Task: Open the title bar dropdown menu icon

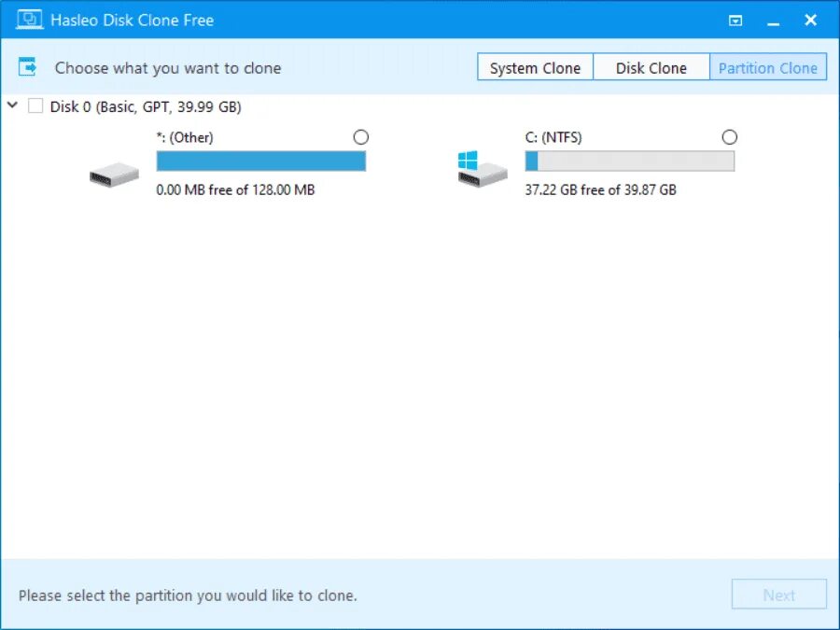Action: [735, 21]
